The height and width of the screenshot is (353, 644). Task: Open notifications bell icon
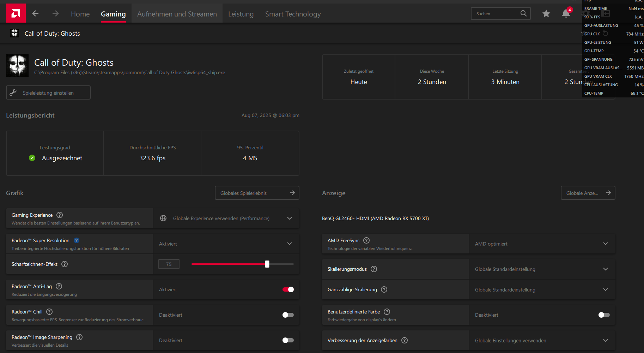pyautogui.click(x=566, y=13)
